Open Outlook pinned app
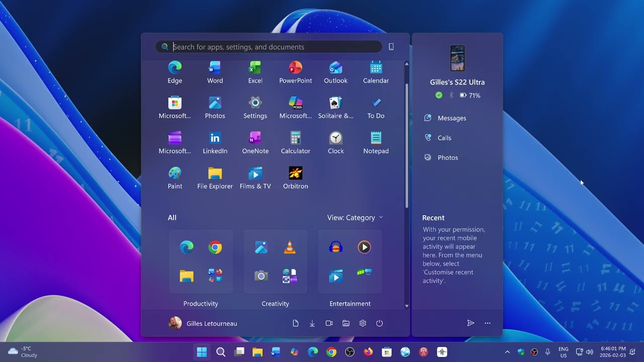This screenshot has width=644, height=362. pos(336,73)
